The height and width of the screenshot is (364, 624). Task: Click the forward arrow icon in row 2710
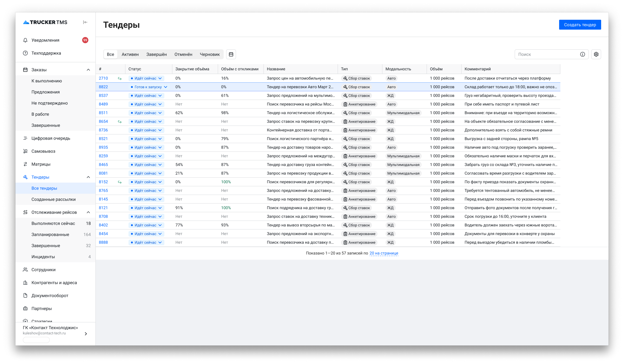coord(120,78)
